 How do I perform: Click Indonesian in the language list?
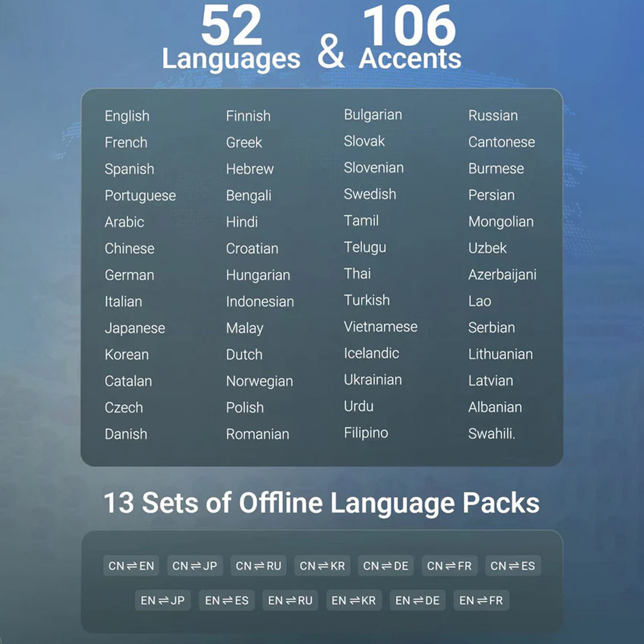pos(260,301)
